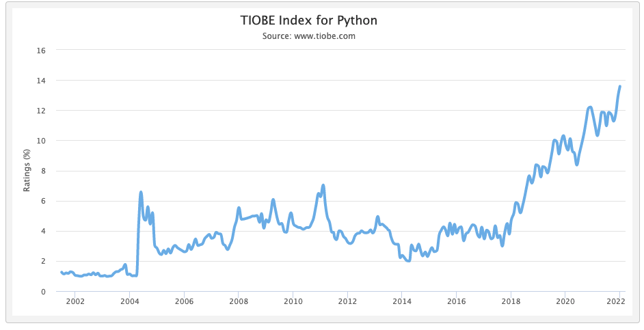Click the y-axis value 0

pos(43,292)
